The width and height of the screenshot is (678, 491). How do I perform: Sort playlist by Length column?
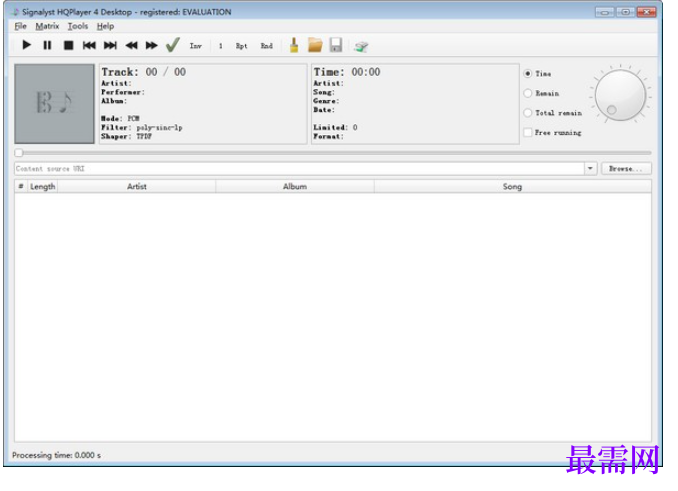point(42,186)
